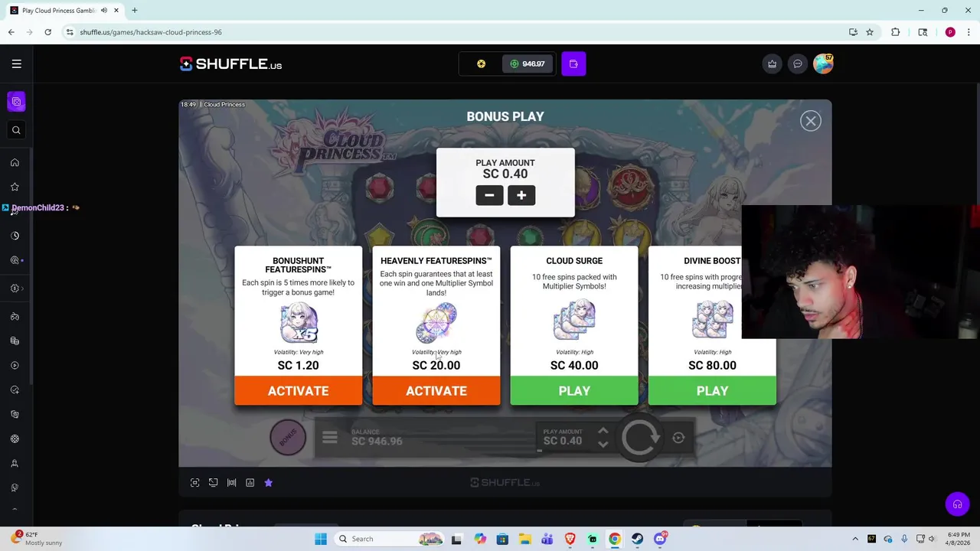Play Cloud Surge for SC 40.00
Image resolution: width=980 pixels, height=551 pixels.
(x=574, y=390)
